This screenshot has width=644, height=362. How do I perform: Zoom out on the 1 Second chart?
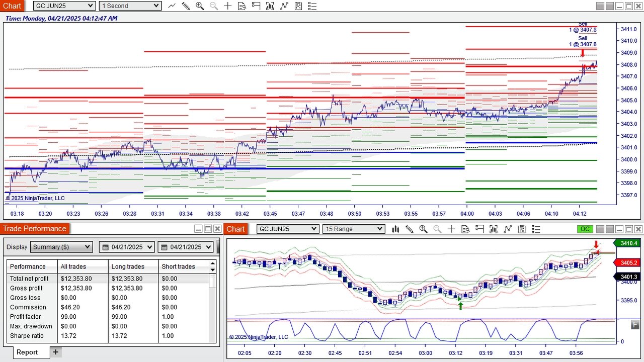[x=214, y=6]
